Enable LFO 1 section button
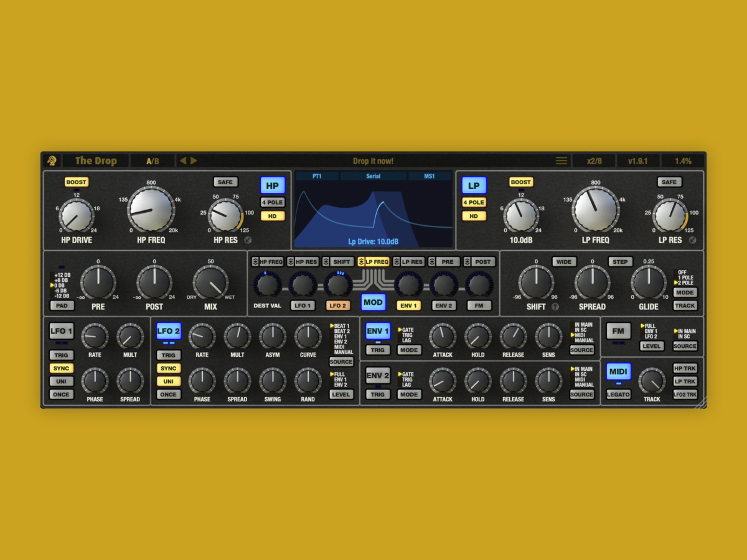Screen dimensions: 747x560 coord(62,331)
